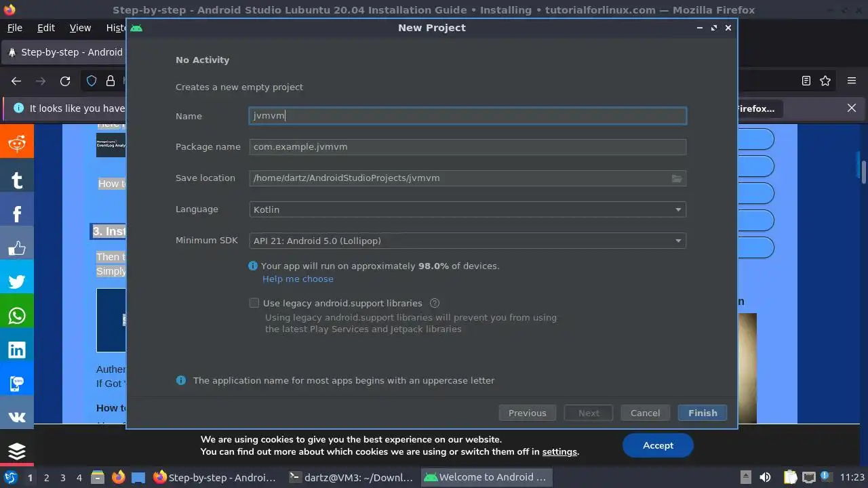Select the Step-by-step Android browser tab

pos(65,52)
